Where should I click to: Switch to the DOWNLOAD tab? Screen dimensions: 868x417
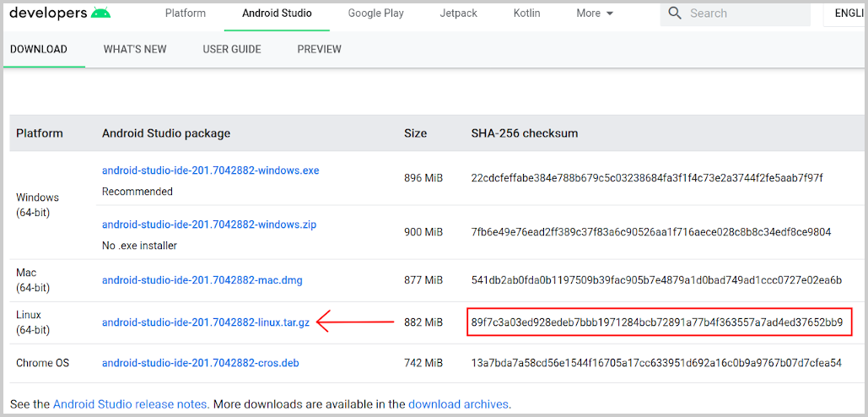39,49
